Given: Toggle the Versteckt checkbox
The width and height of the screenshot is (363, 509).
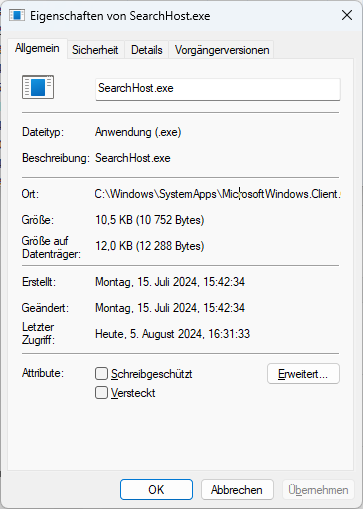Looking at the screenshot, I should pos(101,393).
